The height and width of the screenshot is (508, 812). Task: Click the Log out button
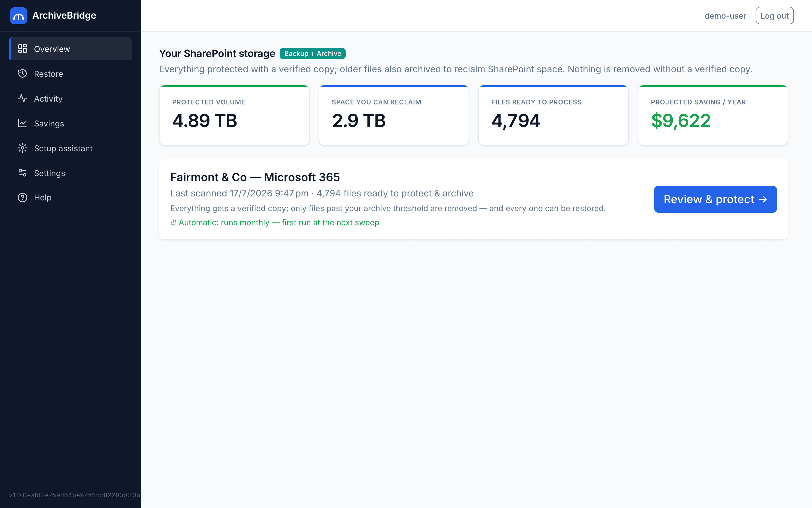775,16
